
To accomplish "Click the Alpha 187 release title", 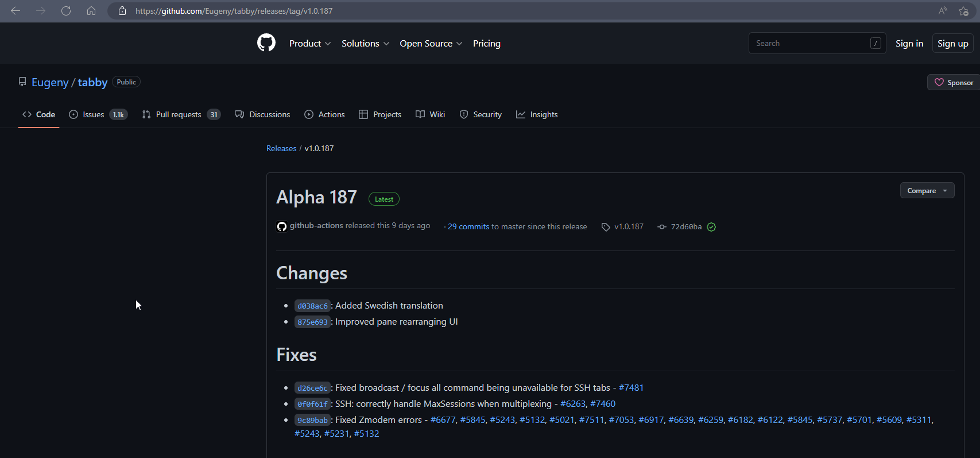I will point(316,197).
